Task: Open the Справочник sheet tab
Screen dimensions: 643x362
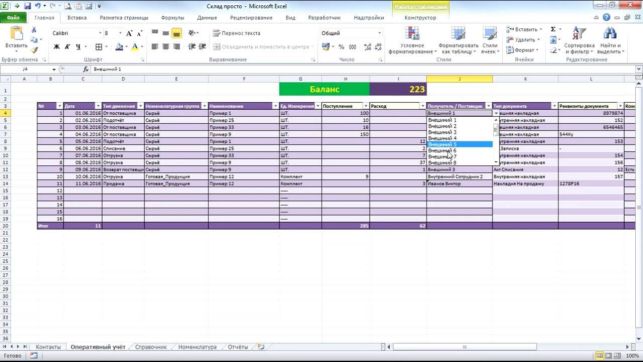Action: [151, 347]
